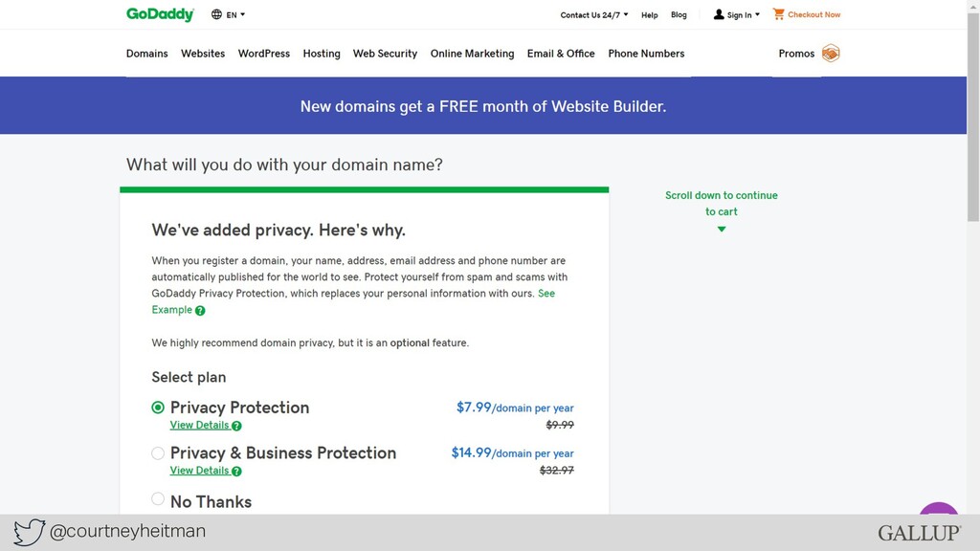Open the EN language dropdown
Image resolution: width=980 pixels, height=551 pixels.
pos(235,15)
